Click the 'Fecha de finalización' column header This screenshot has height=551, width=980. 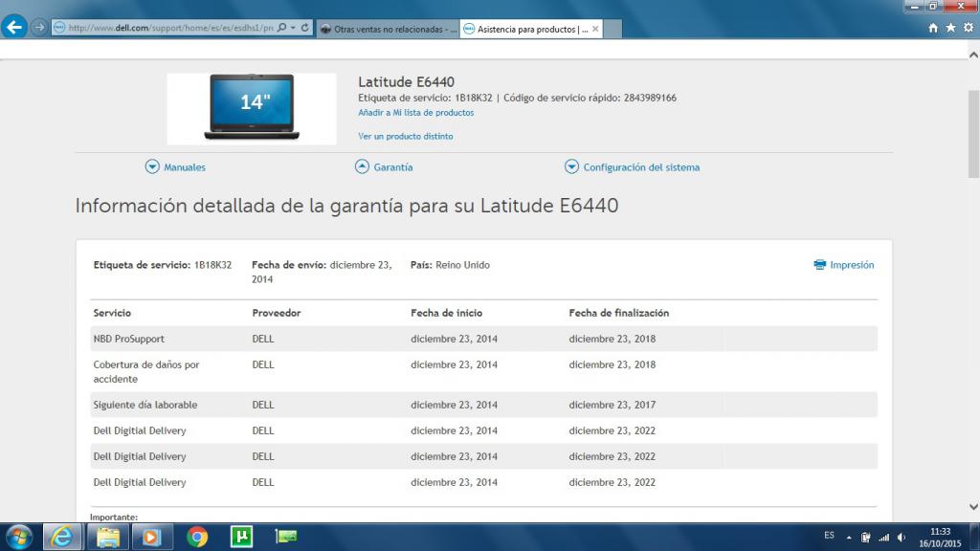click(619, 313)
